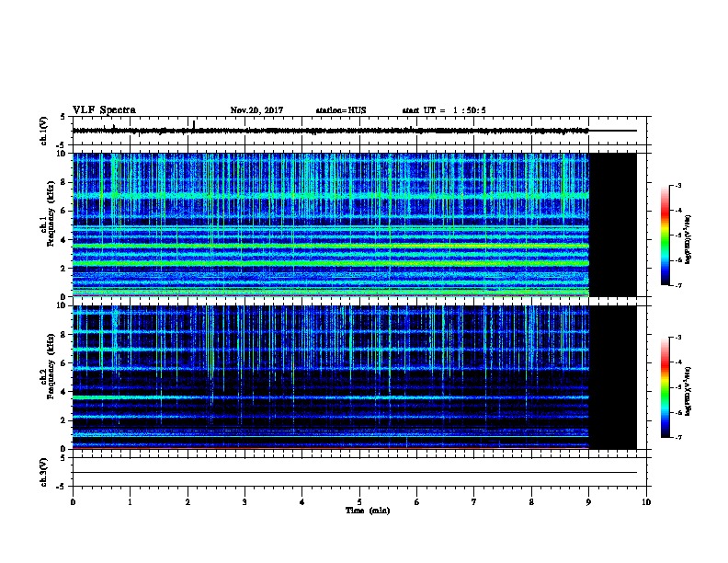Screen dimensions: 728x563
Task: Click the "-3" tick on ch.1 color bar
Action: tap(677, 186)
